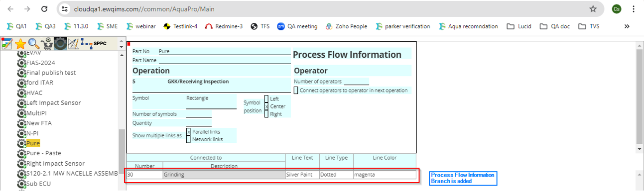Select ford ITAR in the tree
This screenshot has width=644, height=191.
40,83
